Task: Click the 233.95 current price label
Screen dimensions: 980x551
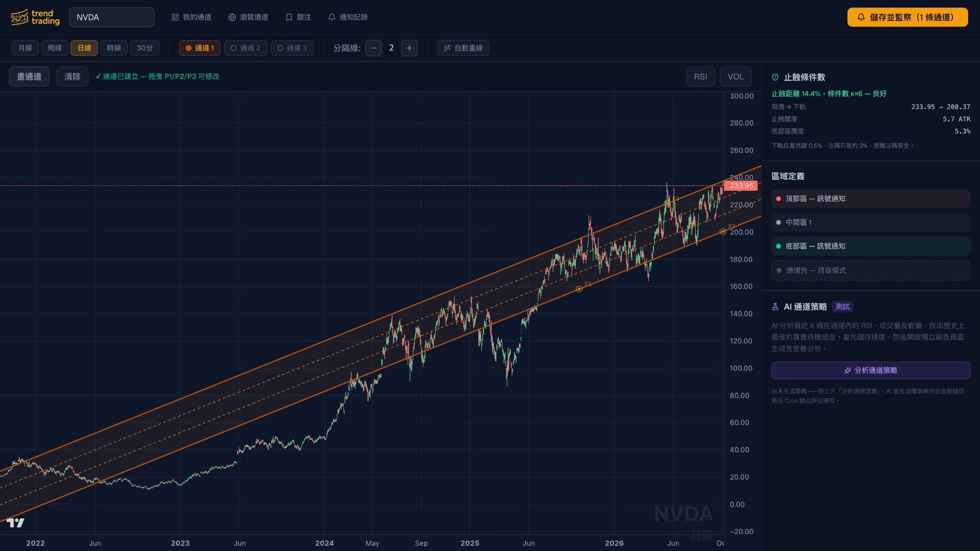Action: tap(741, 186)
